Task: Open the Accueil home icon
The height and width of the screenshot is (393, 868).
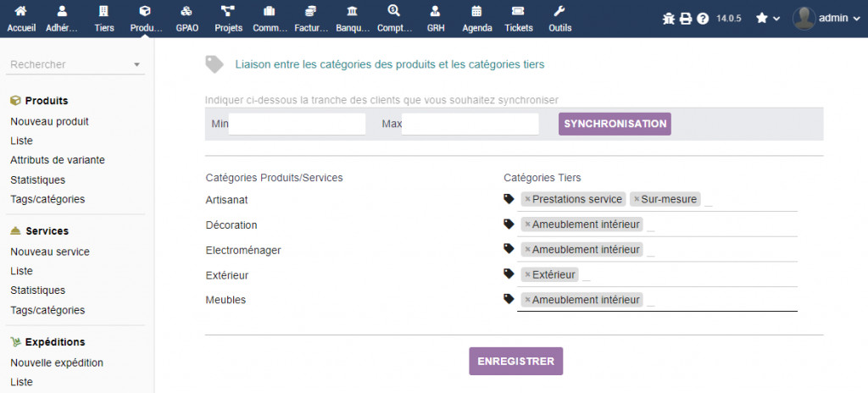Action: 21,12
